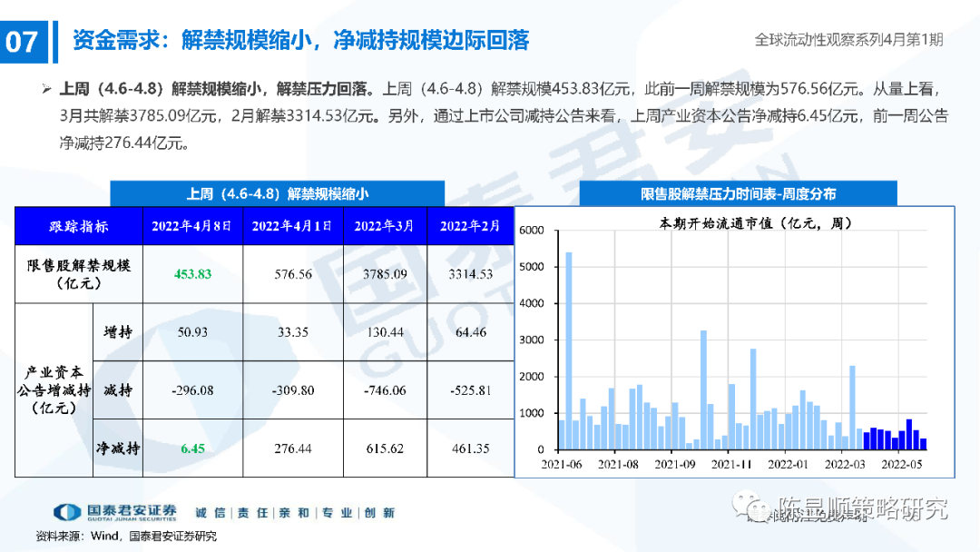Image resolution: width=980 pixels, height=552 pixels.
Task: Select the 2022年4月8日 column header
Action: point(192,226)
